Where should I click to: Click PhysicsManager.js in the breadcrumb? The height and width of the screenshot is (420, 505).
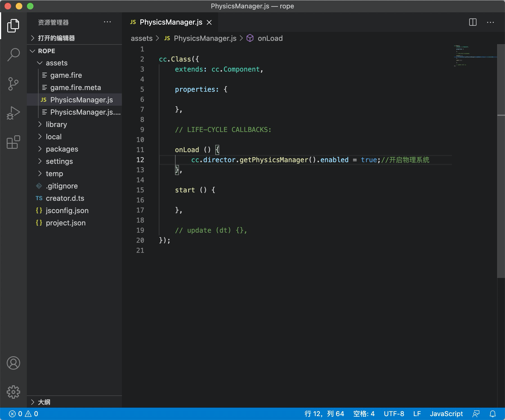[205, 38]
